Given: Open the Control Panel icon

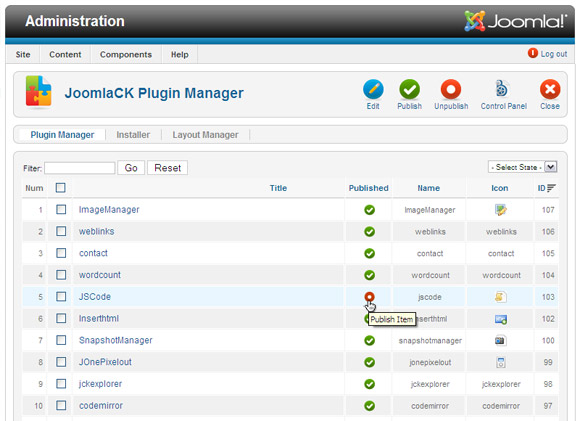Looking at the screenshot, I should coord(502,89).
